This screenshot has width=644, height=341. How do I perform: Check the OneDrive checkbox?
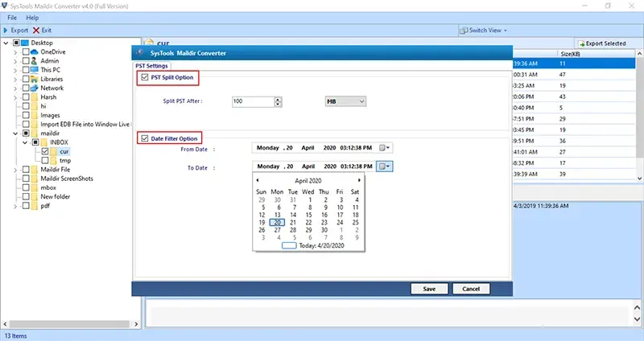pos(26,52)
